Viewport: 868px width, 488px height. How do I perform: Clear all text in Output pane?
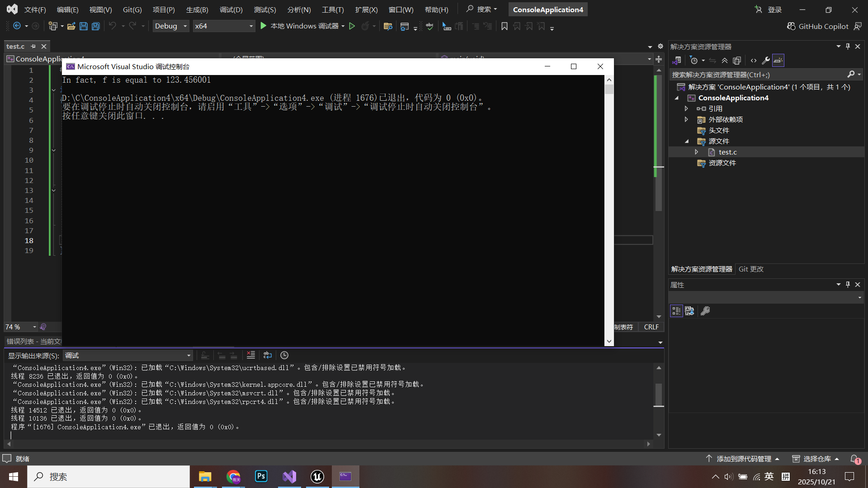click(x=251, y=355)
